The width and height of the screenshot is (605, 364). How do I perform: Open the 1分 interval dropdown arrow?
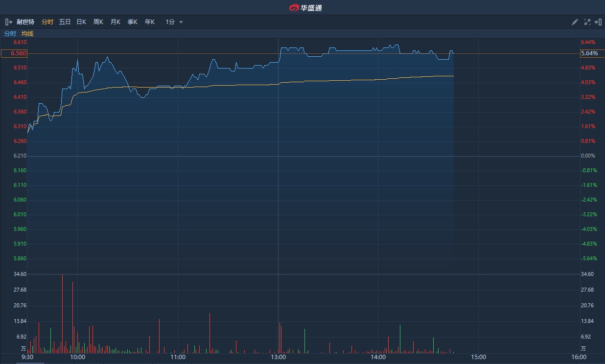pos(181,22)
